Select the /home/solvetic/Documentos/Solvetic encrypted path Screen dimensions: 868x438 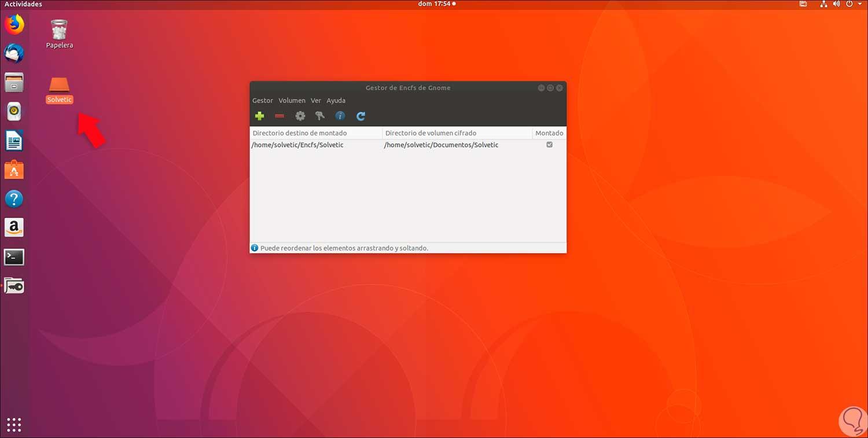coord(441,145)
